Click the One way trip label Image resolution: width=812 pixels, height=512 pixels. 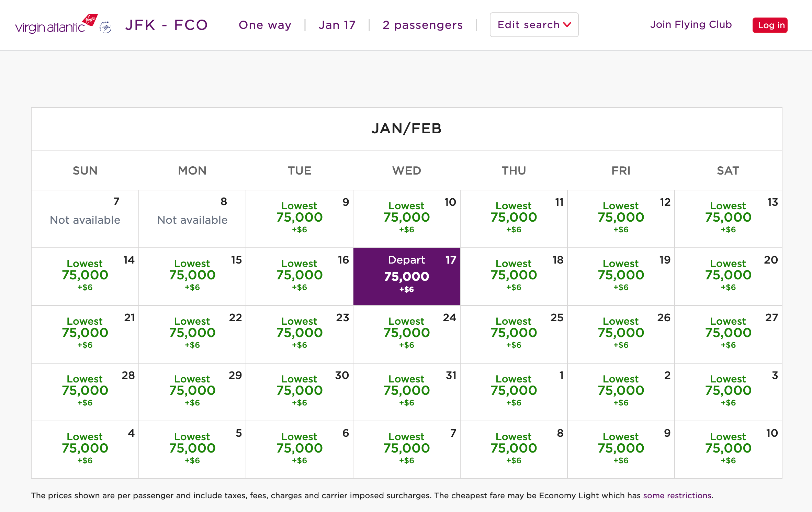265,25
